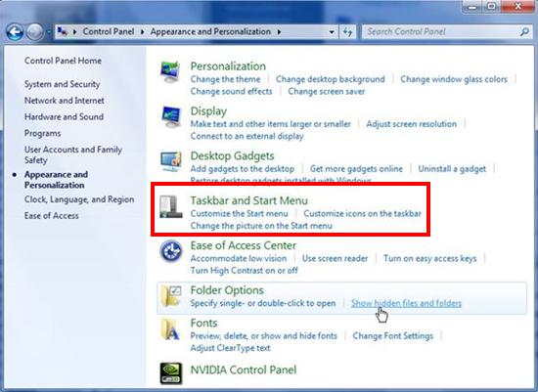
Task: Click the address bar refresh button
Action: (x=347, y=32)
